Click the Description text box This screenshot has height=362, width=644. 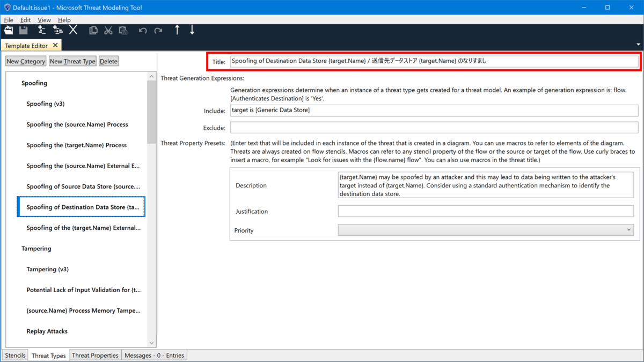(486, 185)
